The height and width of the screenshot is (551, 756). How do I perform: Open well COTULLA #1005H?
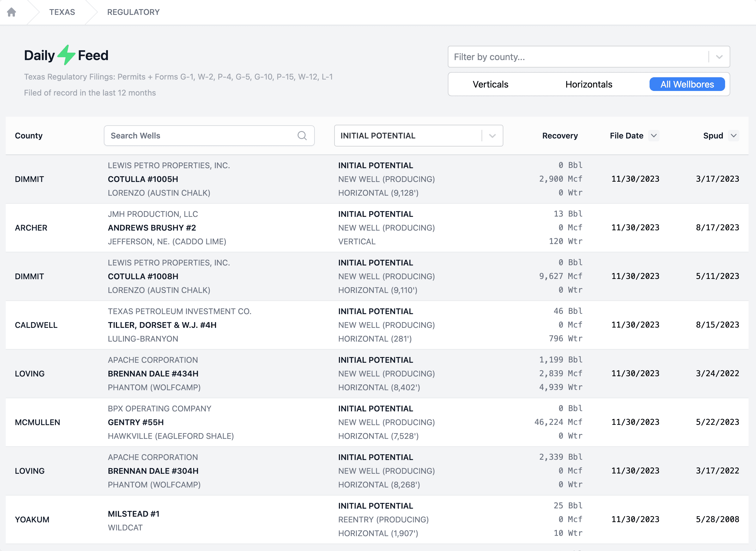click(143, 179)
